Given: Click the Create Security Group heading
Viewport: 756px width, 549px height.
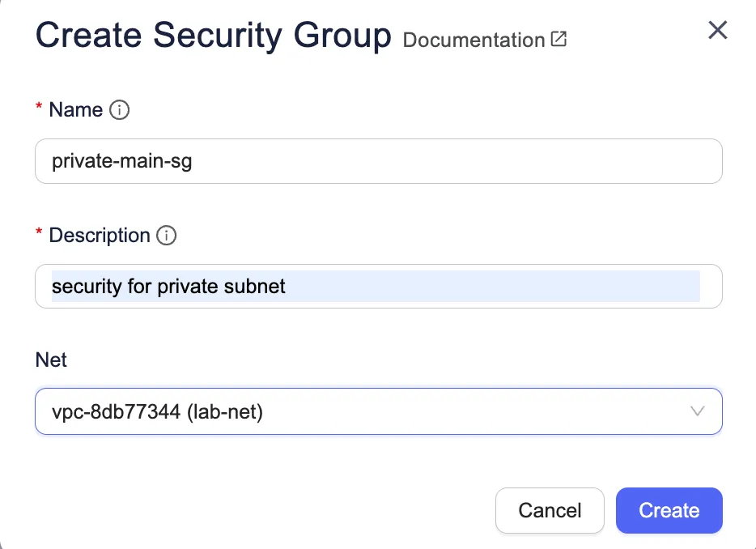Looking at the screenshot, I should coord(214,36).
